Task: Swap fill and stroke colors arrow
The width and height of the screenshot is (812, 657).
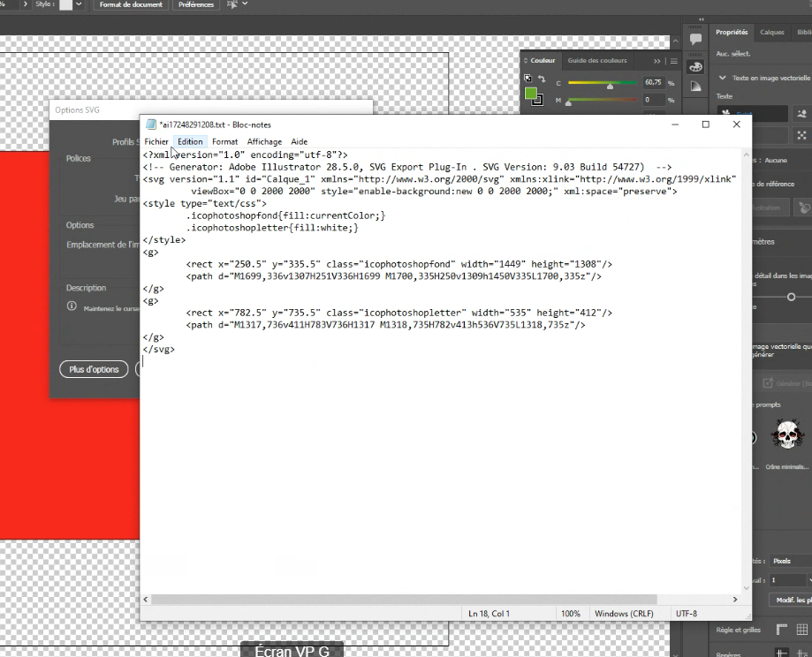Action: coord(542,79)
